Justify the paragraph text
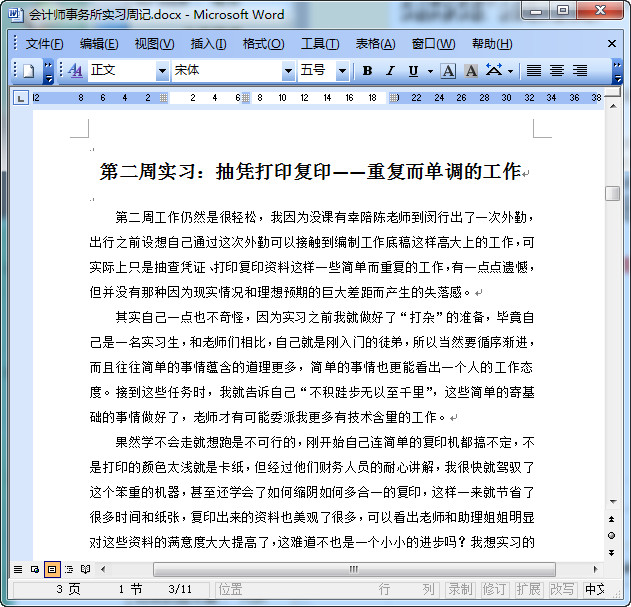Screen dimensions: 631x607 (x=534, y=71)
